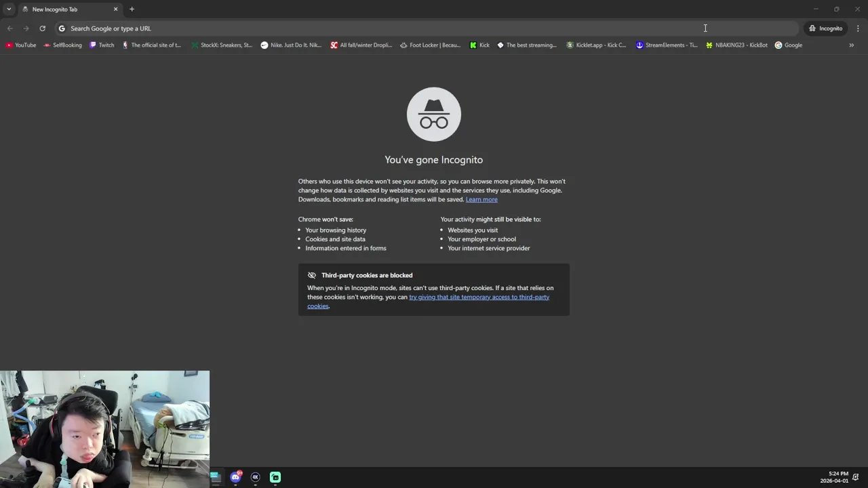
Task: Close the New Incognito Tab
Action: coord(115,9)
